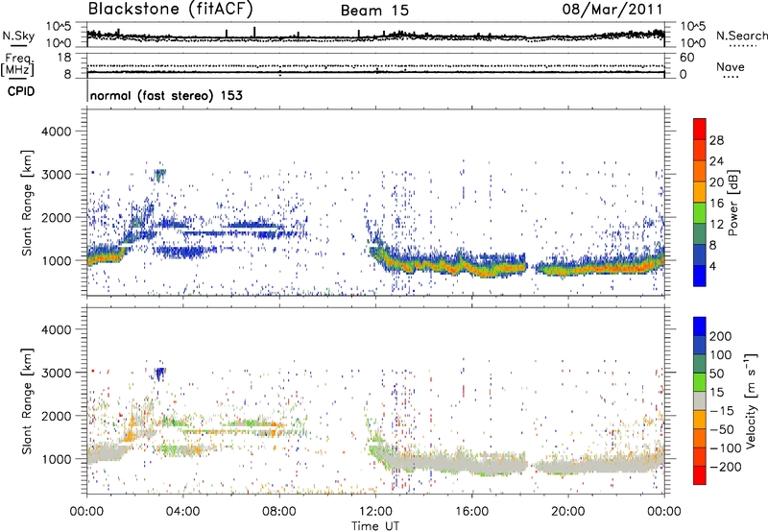The image size is (768, 532).
Task: Pick the bright blue top Velocity colorbar segment
Action: point(700,326)
